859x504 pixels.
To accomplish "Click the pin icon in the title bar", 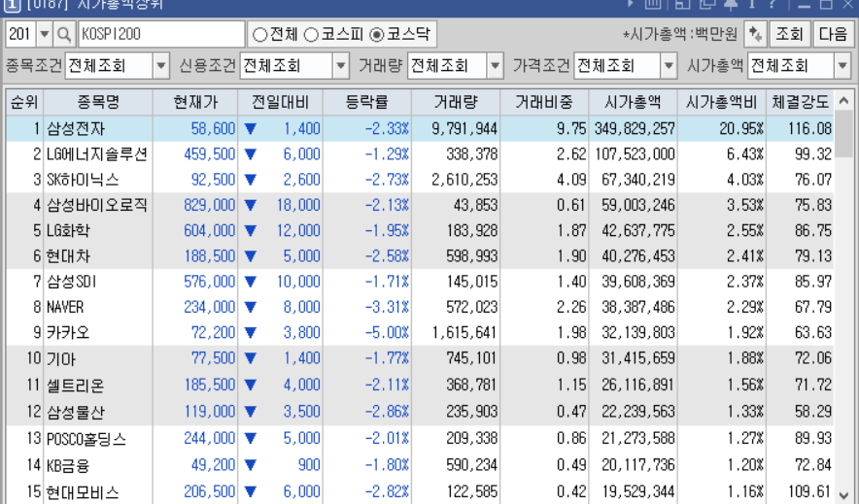I will pos(731,5).
